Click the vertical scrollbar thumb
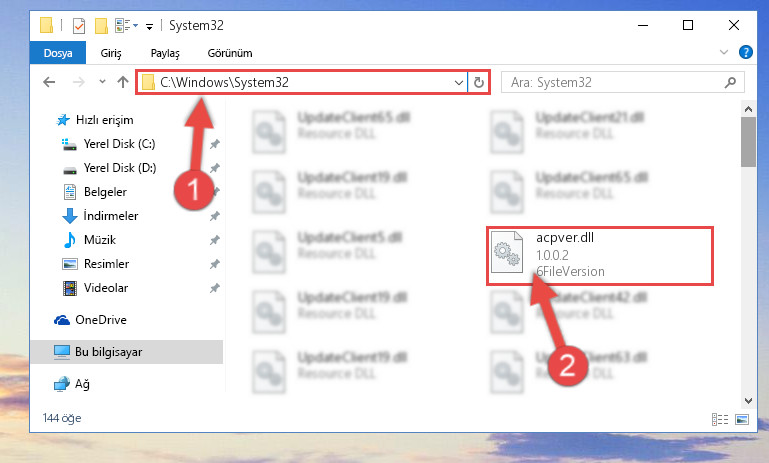Image resolution: width=769 pixels, height=463 pixels. pos(748,142)
